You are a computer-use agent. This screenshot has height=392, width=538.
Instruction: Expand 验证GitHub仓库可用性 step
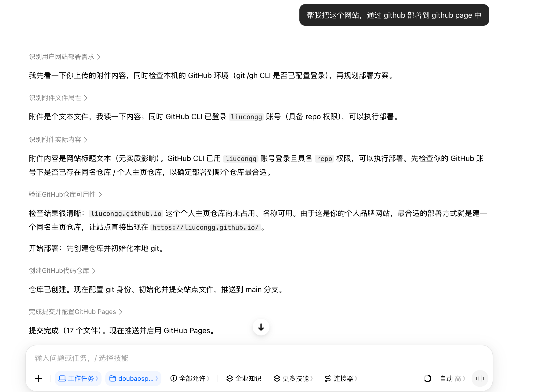pos(65,195)
